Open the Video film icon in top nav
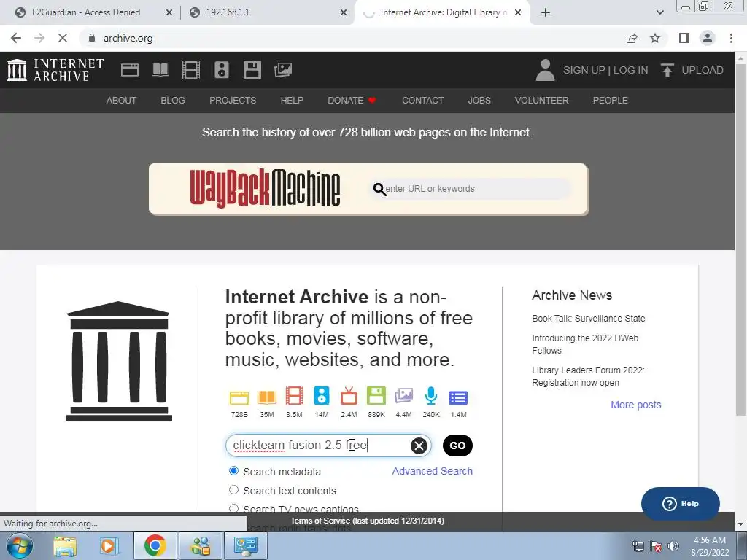The height and width of the screenshot is (560, 747). click(x=191, y=70)
